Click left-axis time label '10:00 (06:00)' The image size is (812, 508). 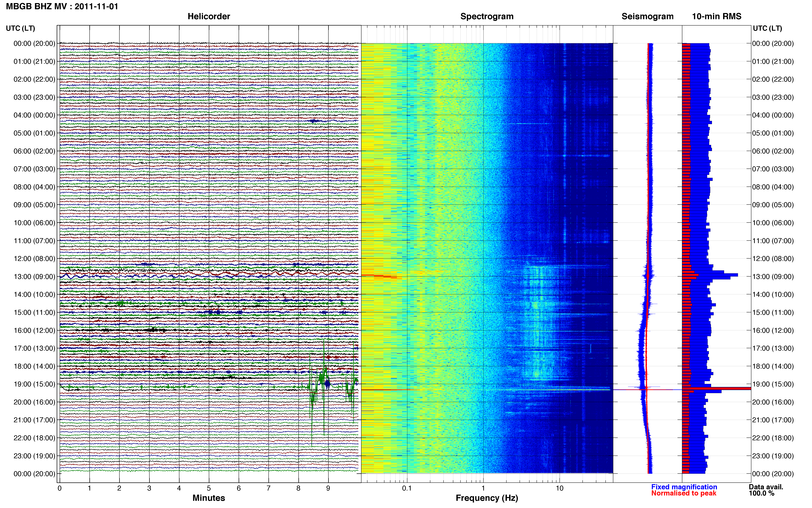34,223
